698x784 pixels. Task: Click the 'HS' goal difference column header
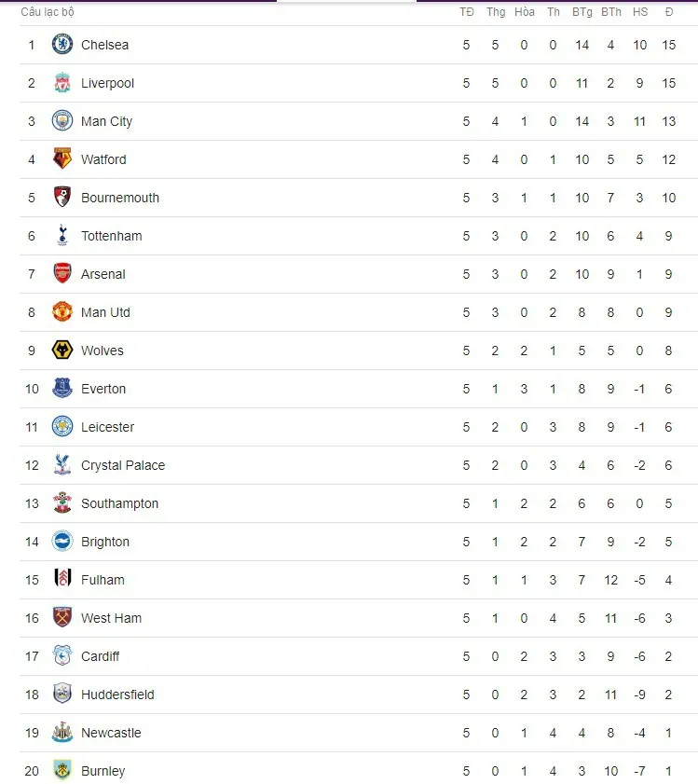pos(640,12)
